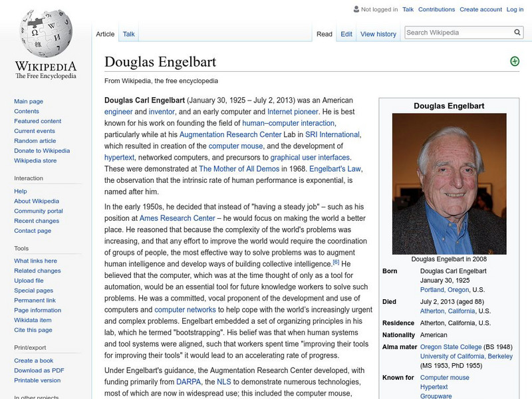The height and width of the screenshot is (399, 532).
Task: Click footnote reference [6]
Action: [x=336, y=262]
